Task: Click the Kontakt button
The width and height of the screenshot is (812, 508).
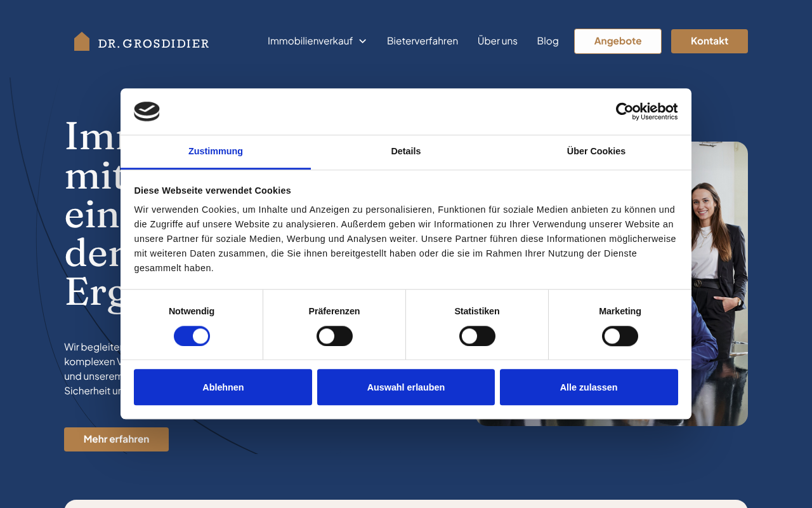Action: click(x=709, y=41)
